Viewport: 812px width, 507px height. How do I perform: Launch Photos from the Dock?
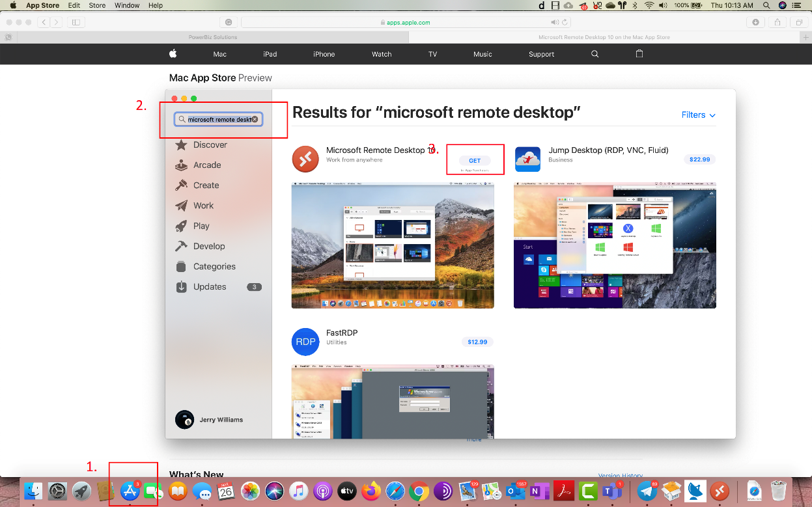pos(250,491)
